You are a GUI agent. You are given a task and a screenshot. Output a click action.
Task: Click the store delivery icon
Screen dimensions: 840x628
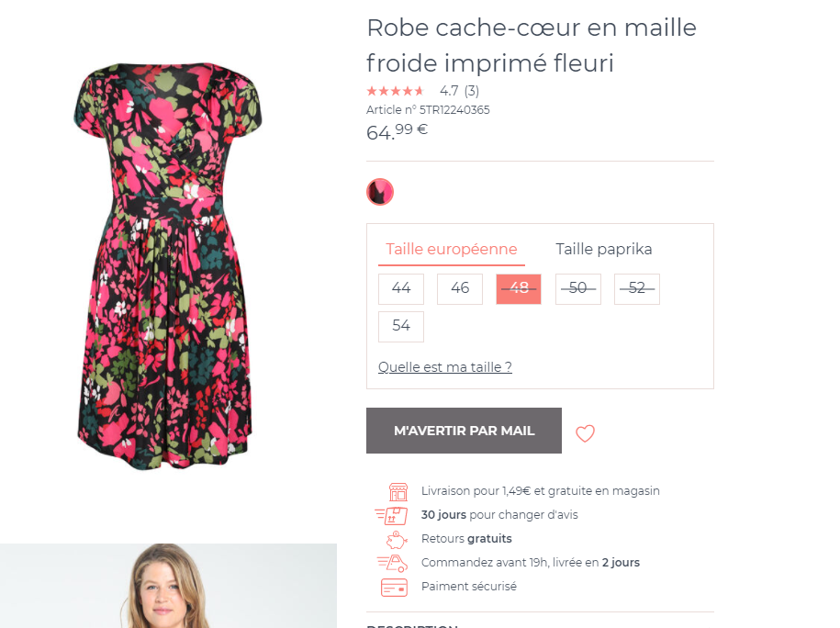397,490
